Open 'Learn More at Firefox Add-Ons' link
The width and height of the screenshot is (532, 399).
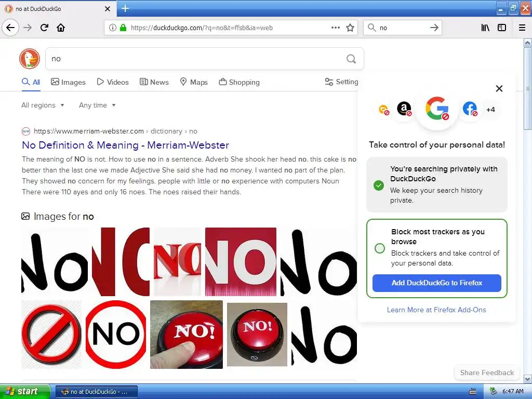coord(436,310)
